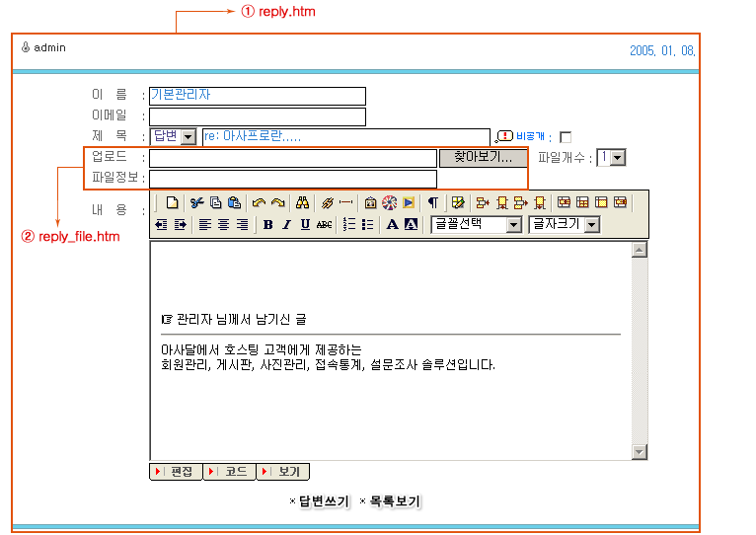Toggle bold text formatting
The height and width of the screenshot is (535, 756).
pos(267,225)
